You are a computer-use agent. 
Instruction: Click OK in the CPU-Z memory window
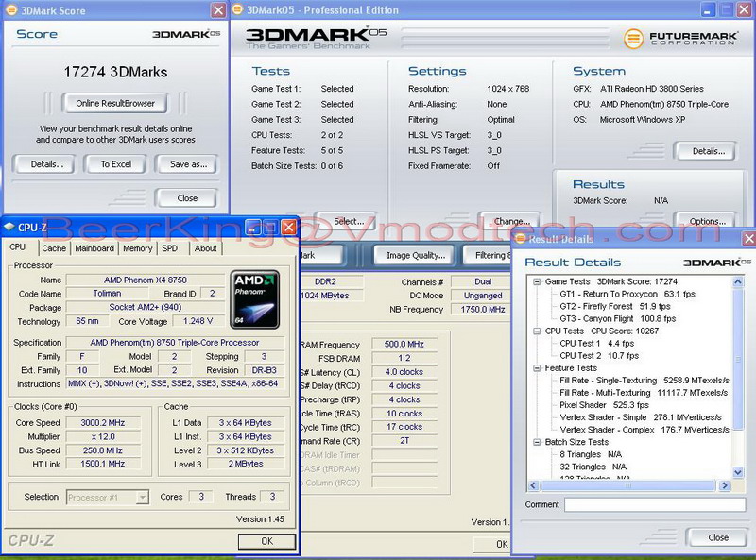coord(491,544)
